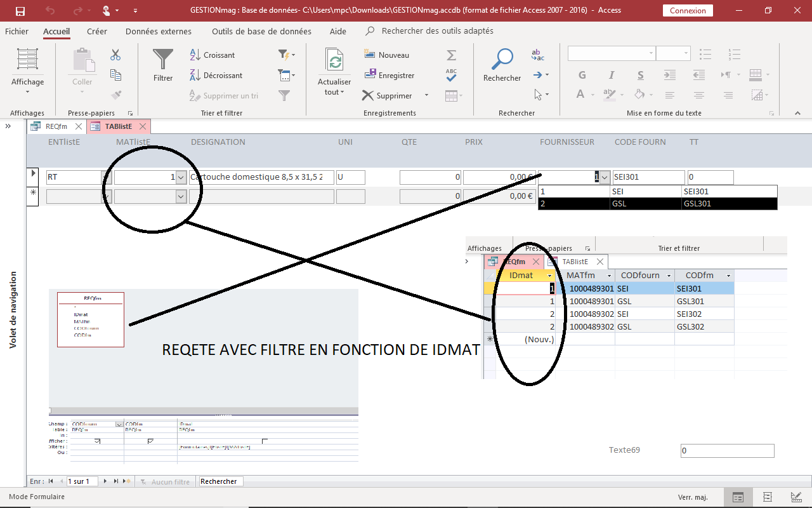Click the bullet list icon

706,55
